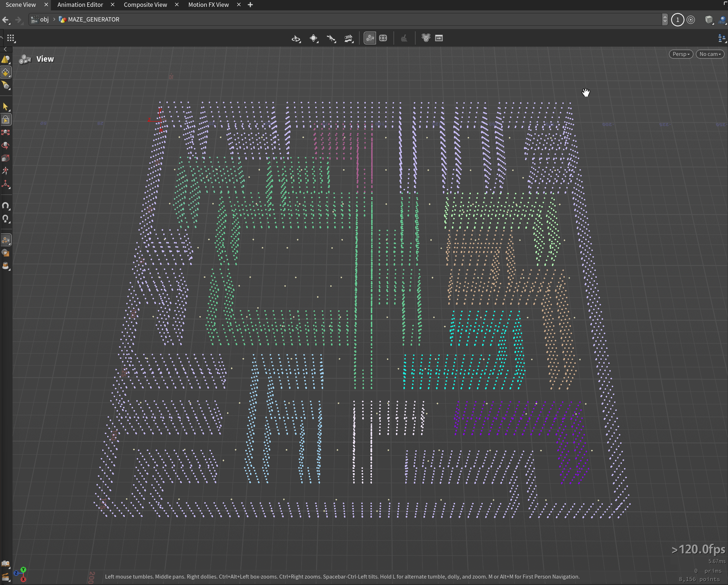Screen dimensions: 728x585
Task: Select the View tool in left toolbar
Action: [x=5, y=240]
